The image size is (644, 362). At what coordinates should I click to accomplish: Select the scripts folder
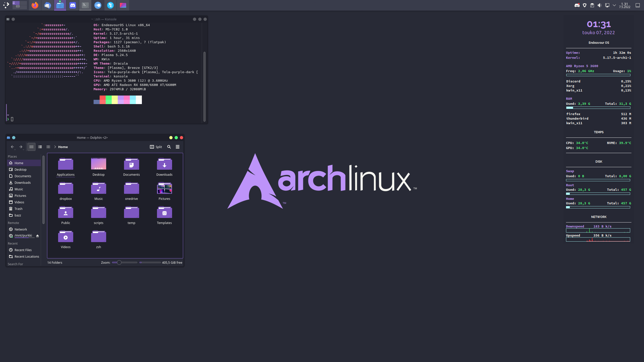[x=99, y=215]
